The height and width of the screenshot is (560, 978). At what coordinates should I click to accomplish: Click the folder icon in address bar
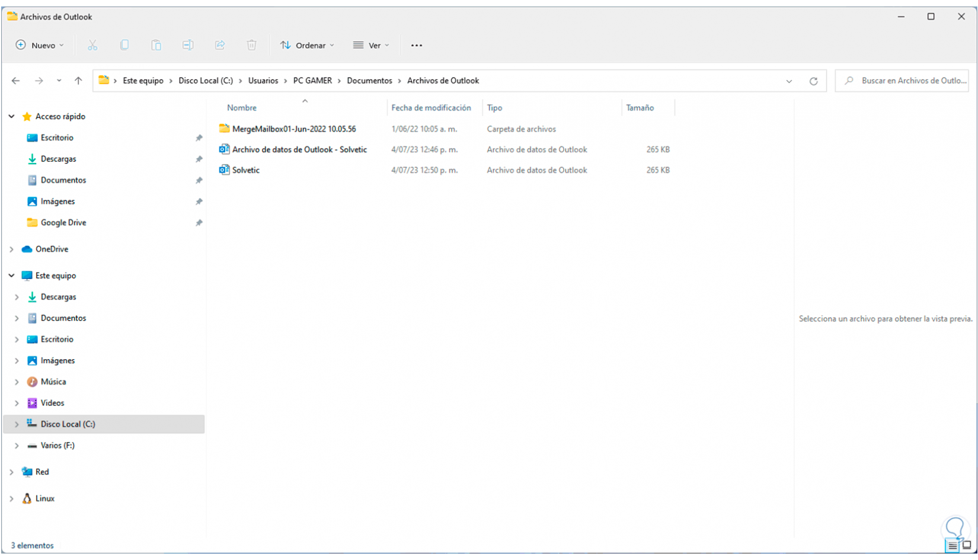[x=104, y=81]
